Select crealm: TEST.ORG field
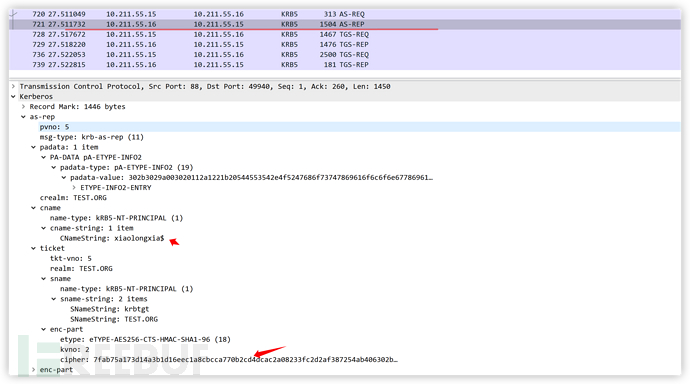The width and height of the screenshot is (690, 384). click(73, 197)
